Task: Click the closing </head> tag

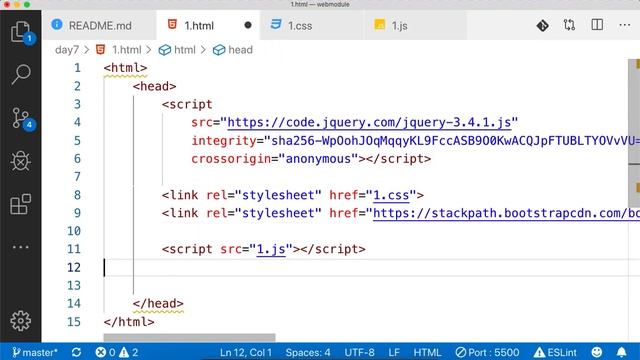Action: point(158,303)
